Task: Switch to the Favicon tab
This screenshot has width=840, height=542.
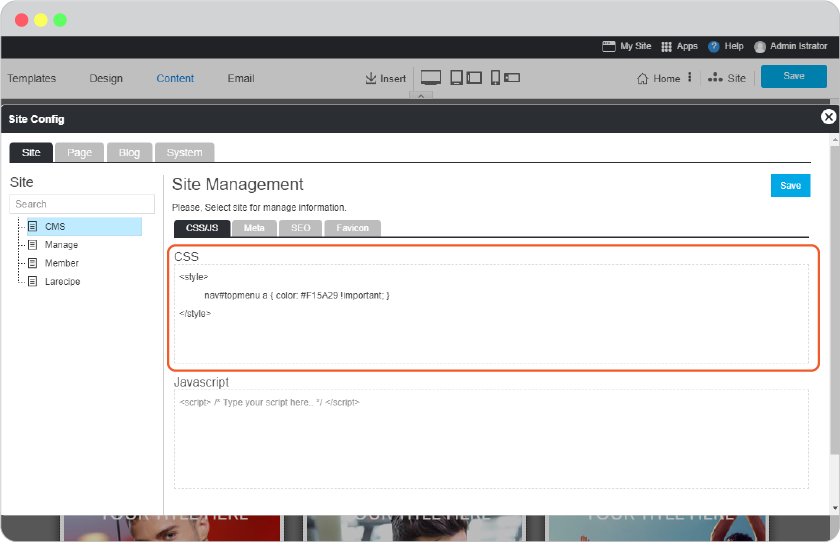Action: coord(352,228)
